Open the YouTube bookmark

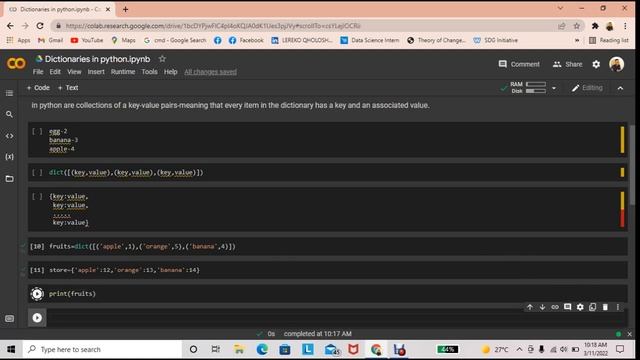pyautogui.click(x=87, y=40)
